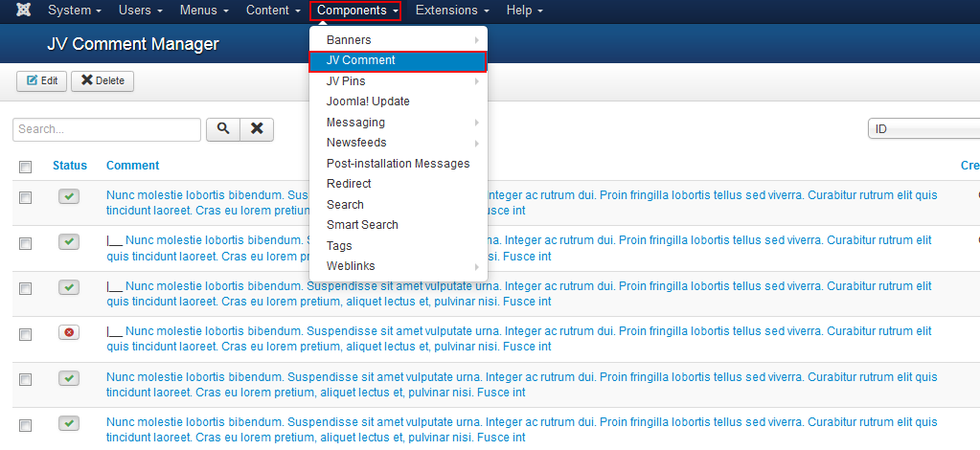Image resolution: width=980 pixels, height=450 pixels.
Task: Open the first comment's text link
Action: pyautogui.click(x=521, y=203)
